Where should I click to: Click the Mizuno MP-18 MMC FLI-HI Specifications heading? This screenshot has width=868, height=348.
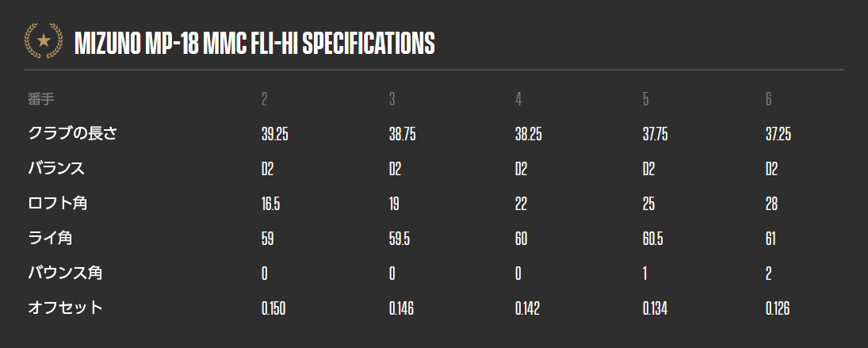coord(254,43)
